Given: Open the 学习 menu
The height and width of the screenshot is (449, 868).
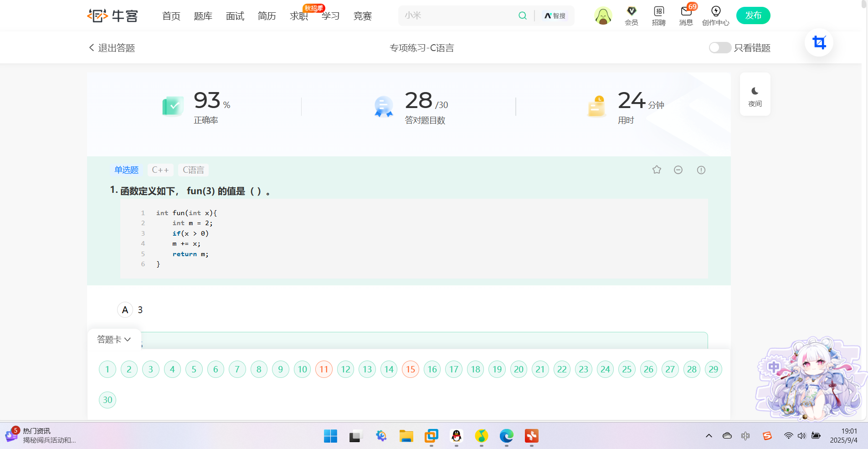Looking at the screenshot, I should click(x=330, y=15).
